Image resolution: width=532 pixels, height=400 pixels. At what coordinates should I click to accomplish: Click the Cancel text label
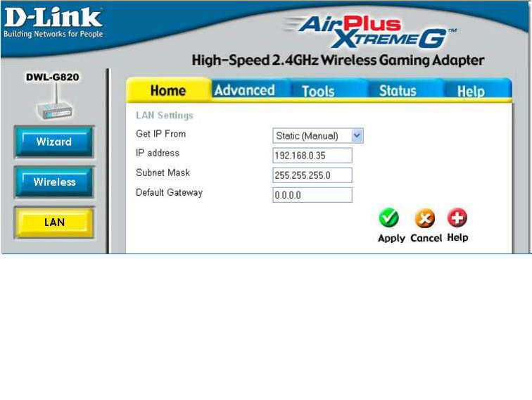click(426, 238)
